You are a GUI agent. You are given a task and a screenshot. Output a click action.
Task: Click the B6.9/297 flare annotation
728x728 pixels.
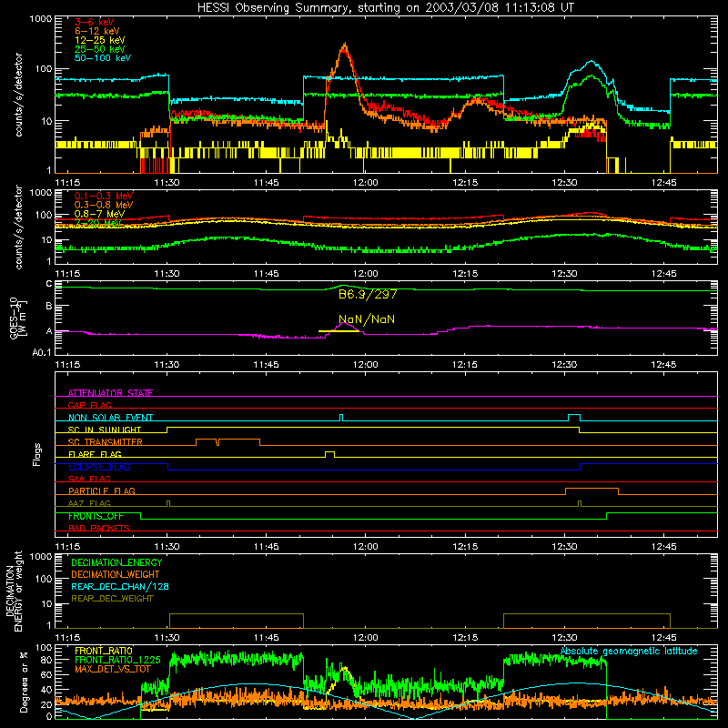pyautogui.click(x=368, y=294)
